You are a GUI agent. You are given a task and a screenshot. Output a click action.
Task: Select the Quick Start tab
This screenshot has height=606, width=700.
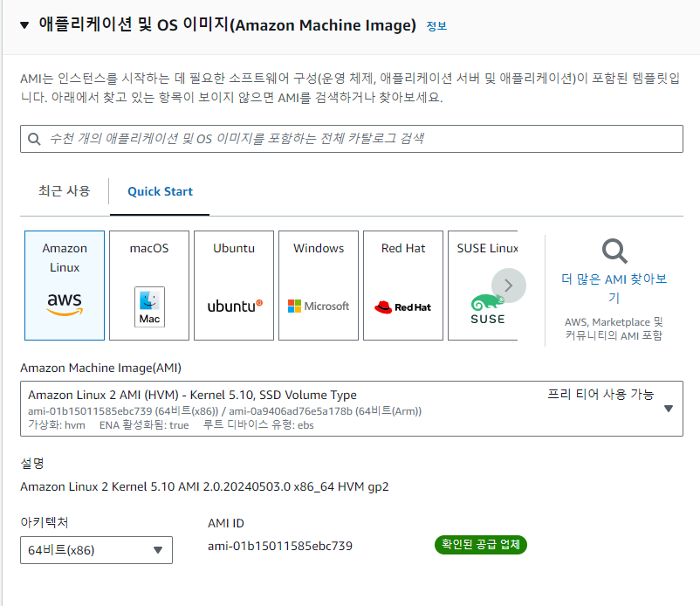[160, 191]
